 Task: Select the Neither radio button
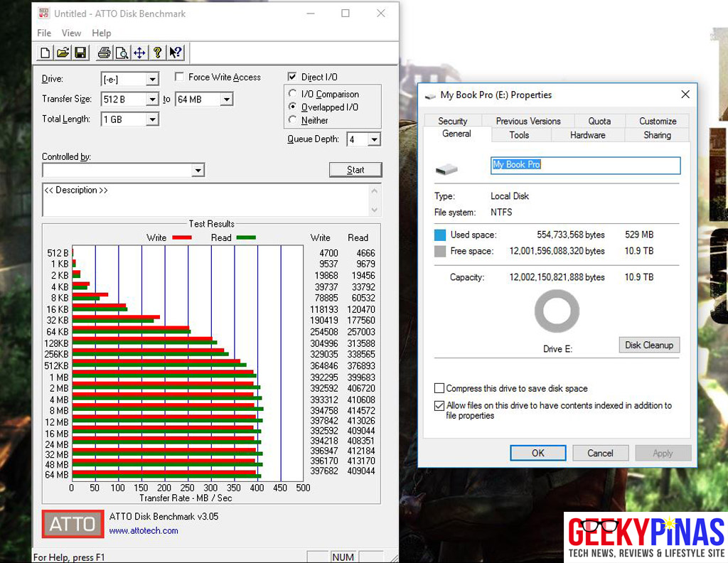tap(292, 119)
